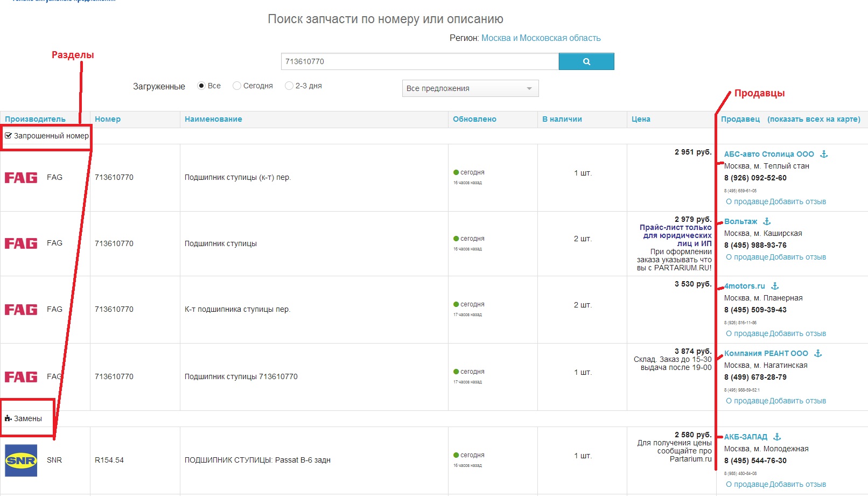Click Добавить отзыв for АБС-авто Столица
This screenshot has width=868, height=496.
click(x=797, y=201)
